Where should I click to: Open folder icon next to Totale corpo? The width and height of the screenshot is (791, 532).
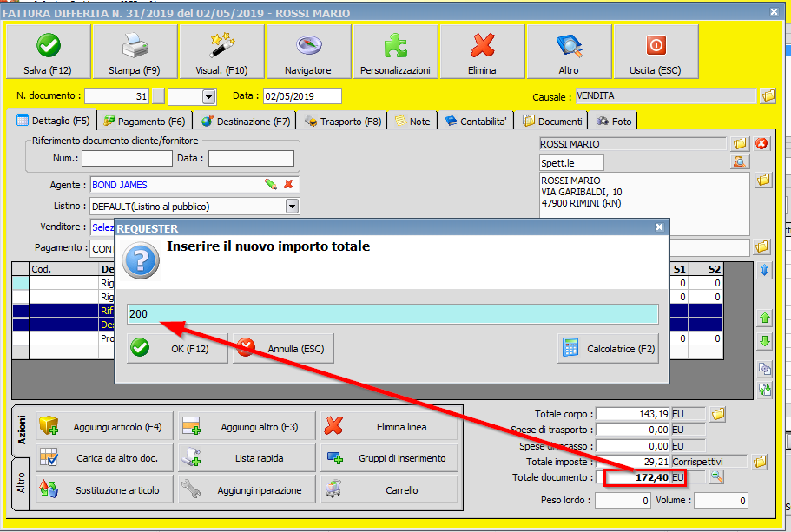coord(718,415)
